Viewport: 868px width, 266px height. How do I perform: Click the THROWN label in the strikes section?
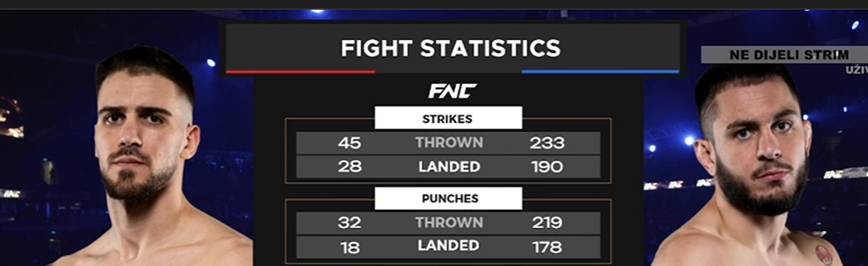point(449,143)
